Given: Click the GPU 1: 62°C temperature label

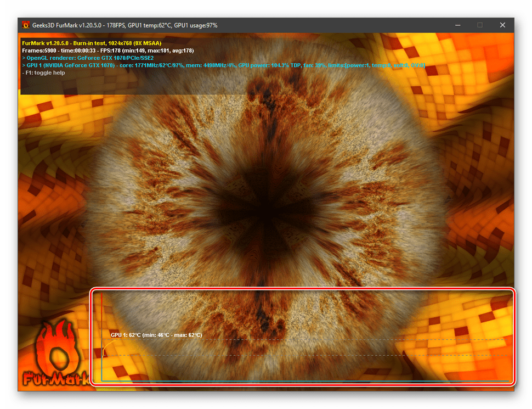Looking at the screenshot, I should [156, 335].
